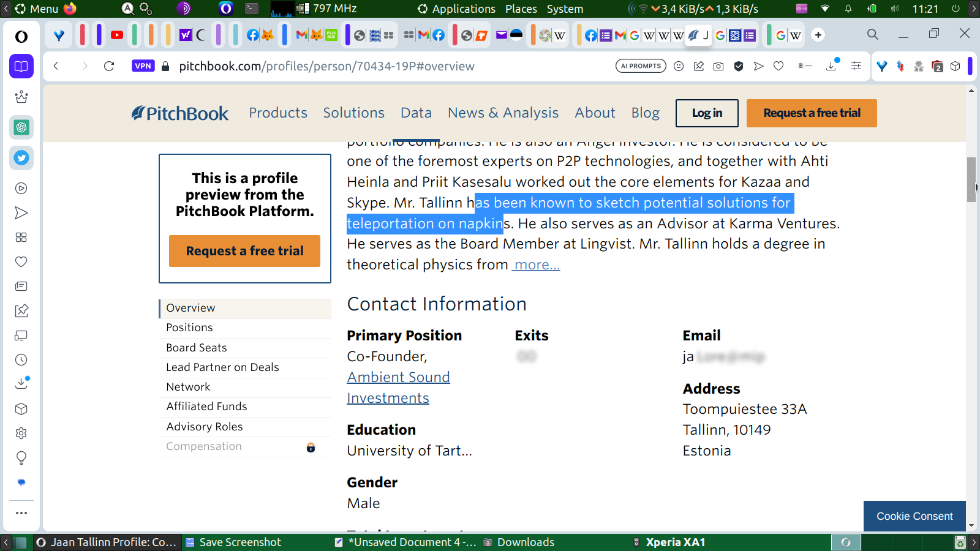This screenshot has width=980, height=551.
Task: Switch to Save Screenshot taskbar window
Action: click(233, 542)
